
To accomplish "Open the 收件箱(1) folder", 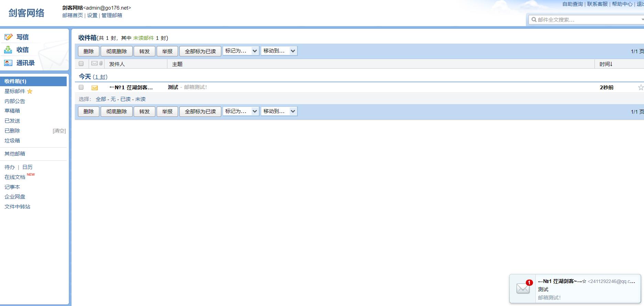I will tap(33, 81).
